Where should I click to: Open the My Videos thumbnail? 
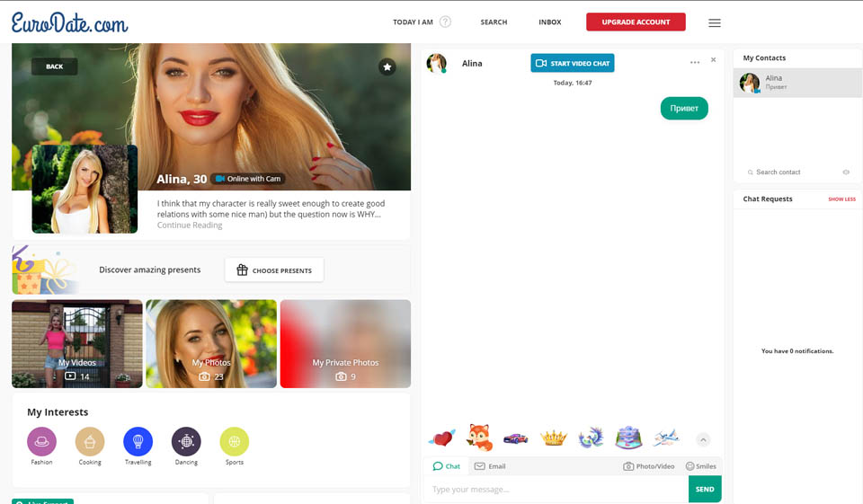77,344
